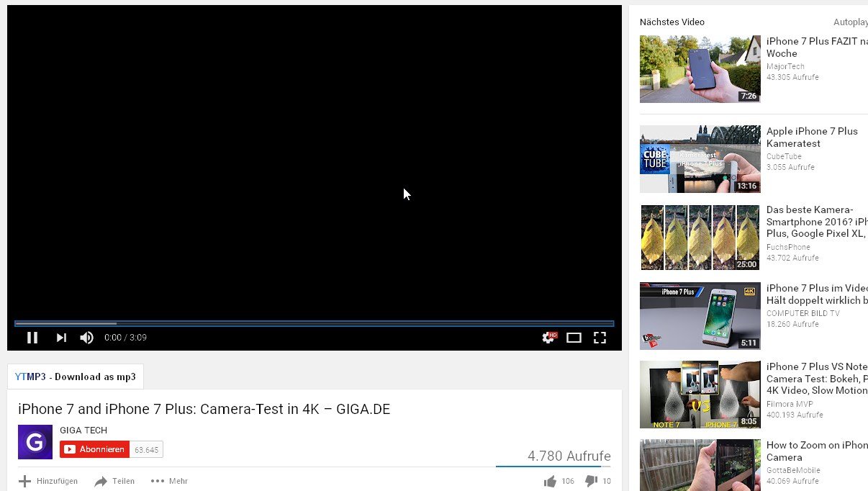This screenshot has height=491, width=868.
Task: Open the yellow leaves comparison thumbnail
Action: click(x=700, y=238)
